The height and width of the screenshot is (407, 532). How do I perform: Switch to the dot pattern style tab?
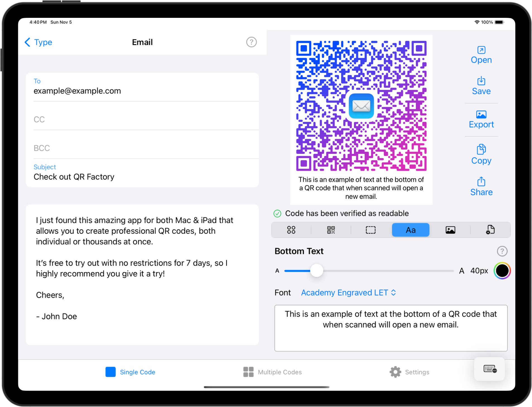pyautogui.click(x=291, y=230)
